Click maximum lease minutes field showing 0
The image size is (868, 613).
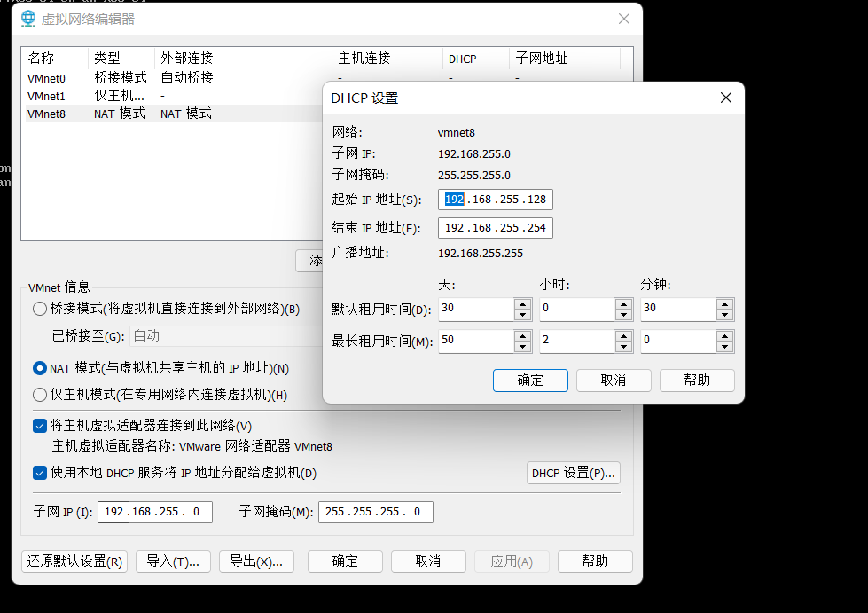point(678,342)
